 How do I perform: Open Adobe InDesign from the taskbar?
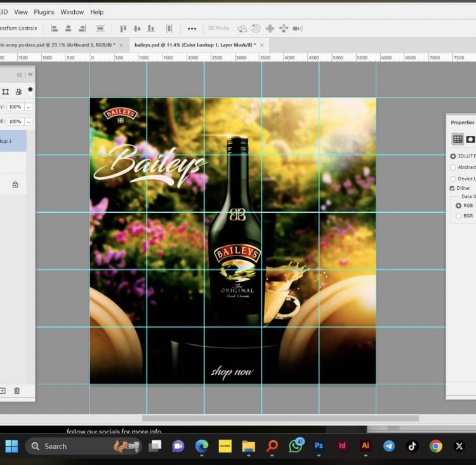tap(342, 446)
